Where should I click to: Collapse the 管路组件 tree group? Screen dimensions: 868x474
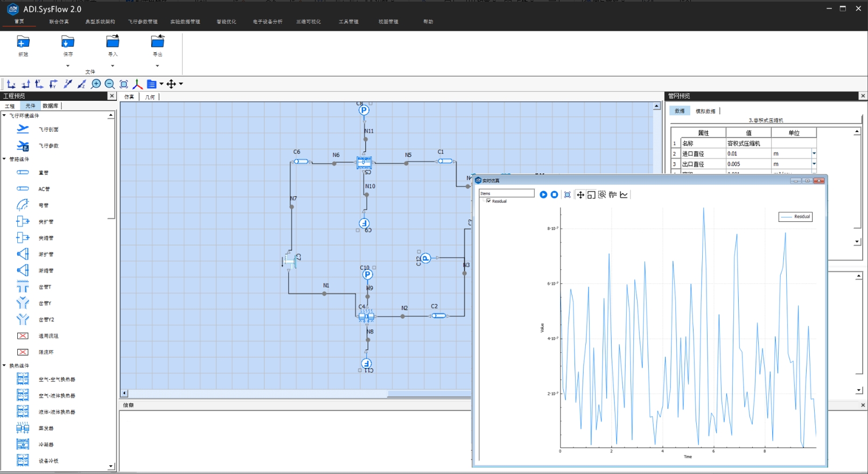(4, 159)
